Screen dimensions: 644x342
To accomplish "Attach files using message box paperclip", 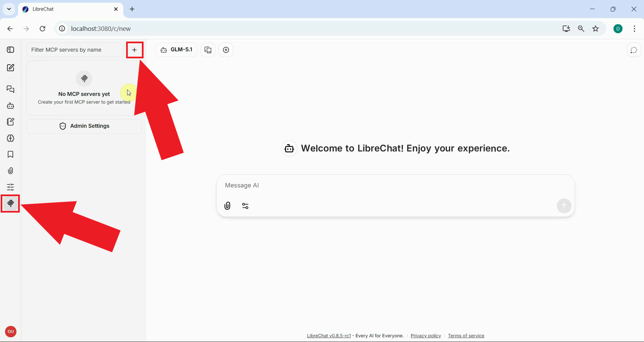I will click(x=227, y=206).
